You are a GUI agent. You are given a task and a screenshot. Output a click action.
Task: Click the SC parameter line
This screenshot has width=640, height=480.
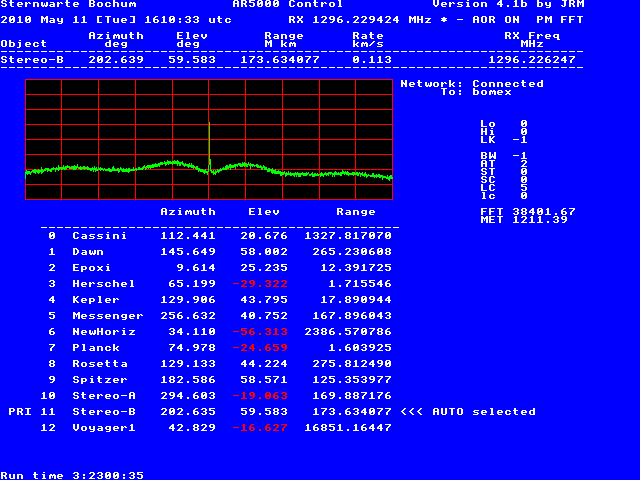(x=504, y=180)
